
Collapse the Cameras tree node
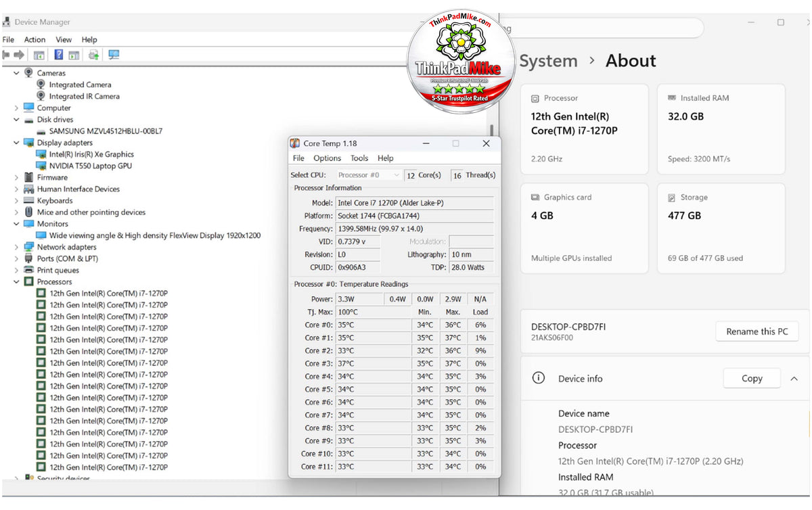click(16, 72)
